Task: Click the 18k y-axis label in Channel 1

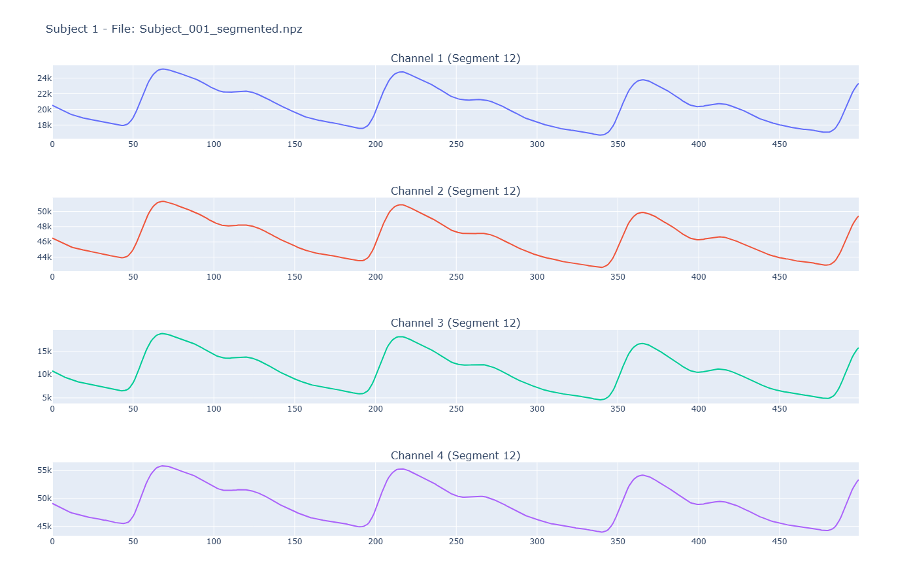Action: click(x=44, y=125)
